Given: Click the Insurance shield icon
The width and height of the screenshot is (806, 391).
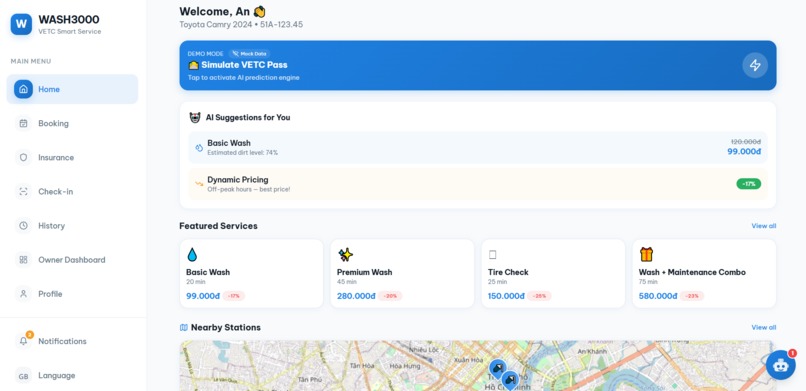Looking at the screenshot, I should tap(23, 157).
